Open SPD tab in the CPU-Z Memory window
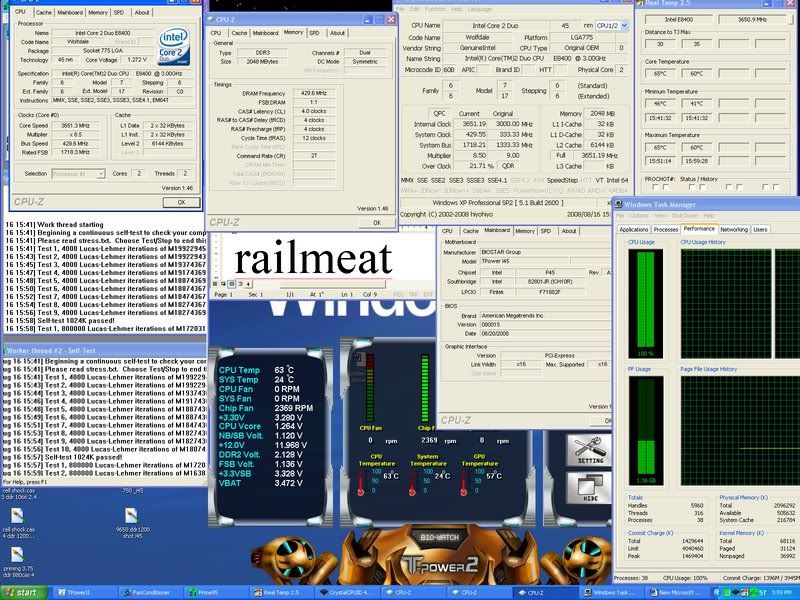 (x=314, y=33)
